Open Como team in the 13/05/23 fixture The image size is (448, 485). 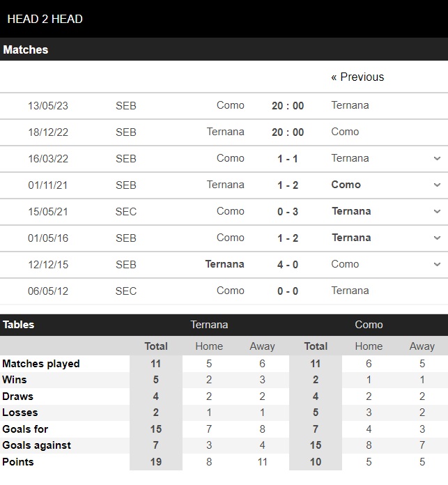pyautogui.click(x=231, y=105)
